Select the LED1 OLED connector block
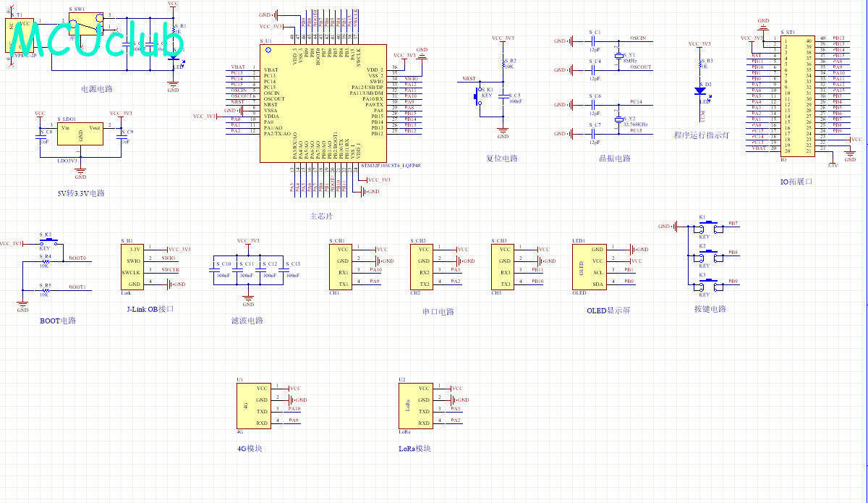This screenshot has width=868, height=503. [590, 267]
